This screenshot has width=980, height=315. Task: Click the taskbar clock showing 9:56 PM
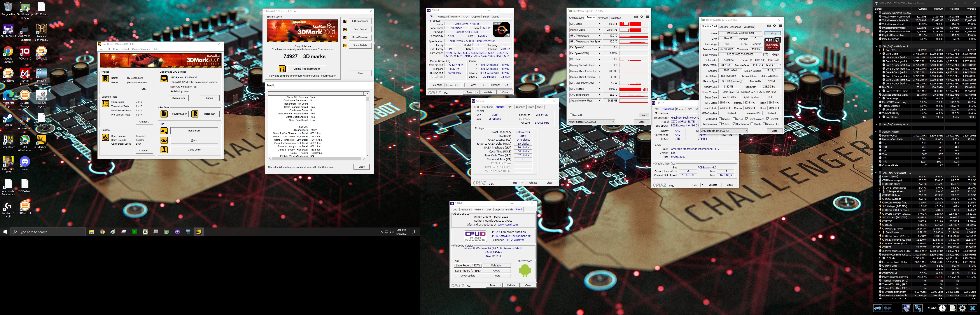point(401,232)
